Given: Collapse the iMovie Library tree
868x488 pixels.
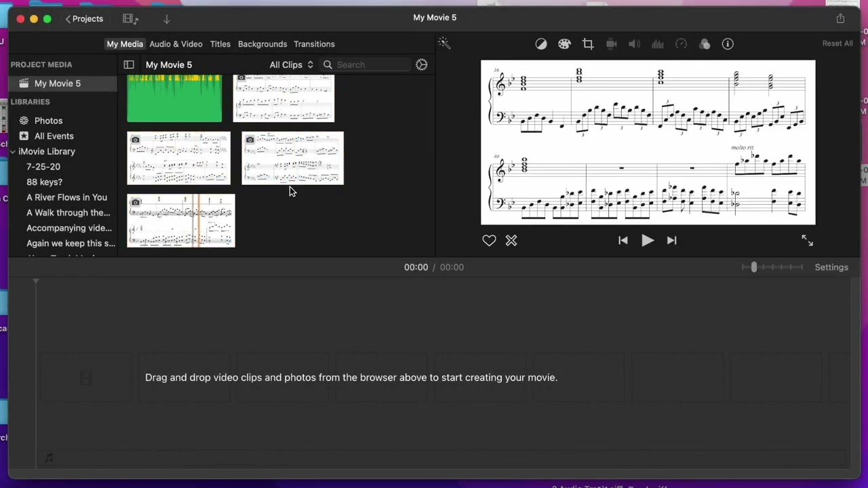Looking at the screenshot, I should tap(13, 151).
